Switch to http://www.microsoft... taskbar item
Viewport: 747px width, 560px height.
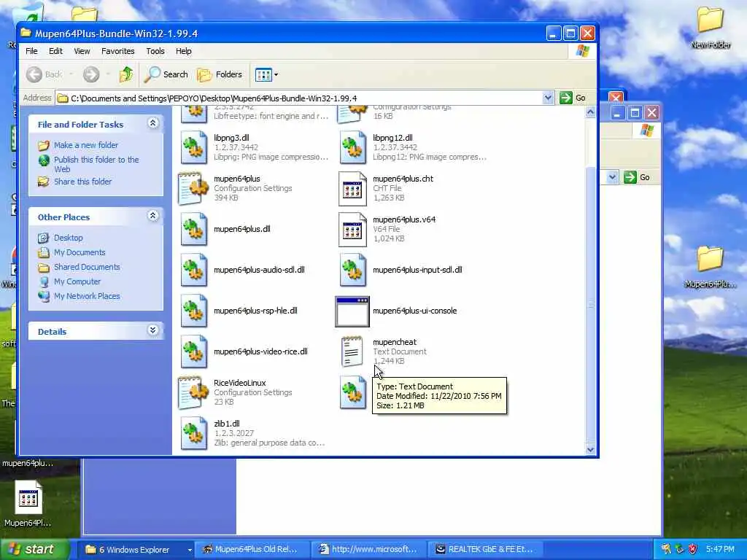(x=369, y=550)
